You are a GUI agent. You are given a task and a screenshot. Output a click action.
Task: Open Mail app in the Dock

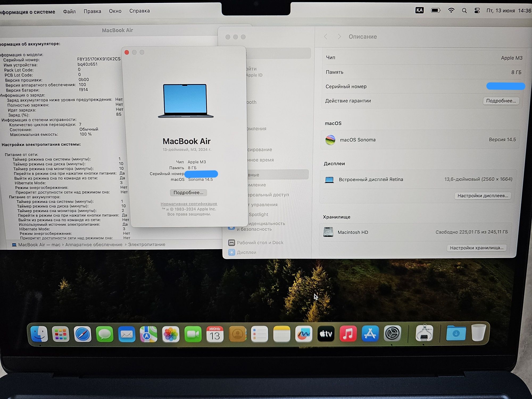pyautogui.click(x=127, y=334)
